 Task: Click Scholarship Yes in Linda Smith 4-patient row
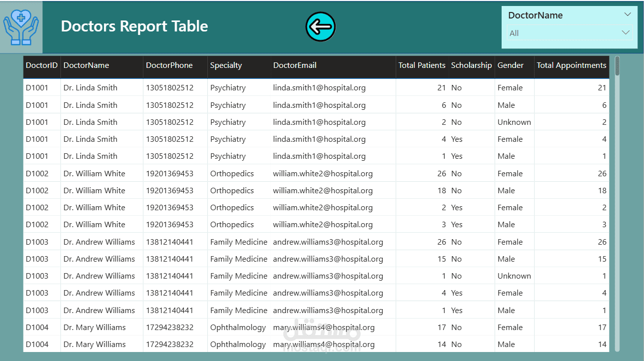tap(457, 139)
